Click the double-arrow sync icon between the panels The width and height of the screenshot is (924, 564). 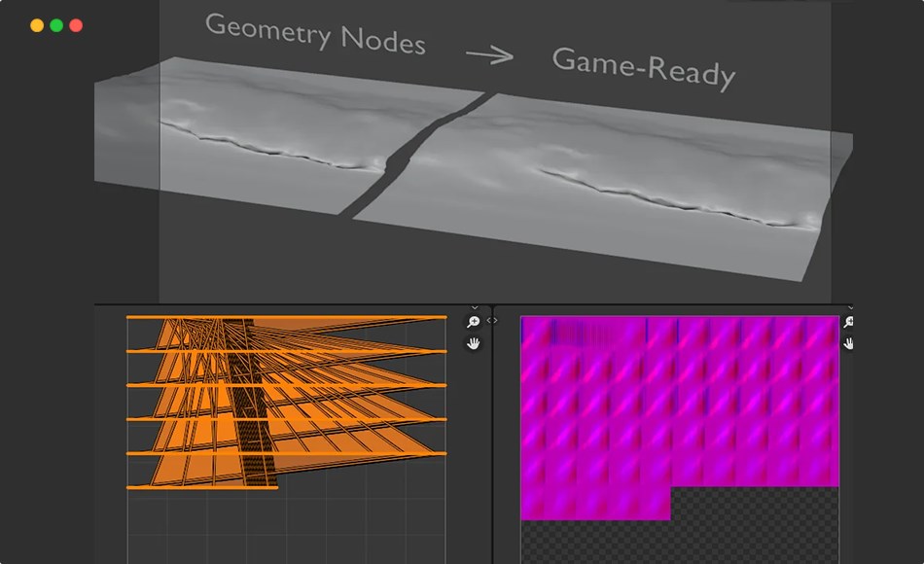[x=491, y=320]
